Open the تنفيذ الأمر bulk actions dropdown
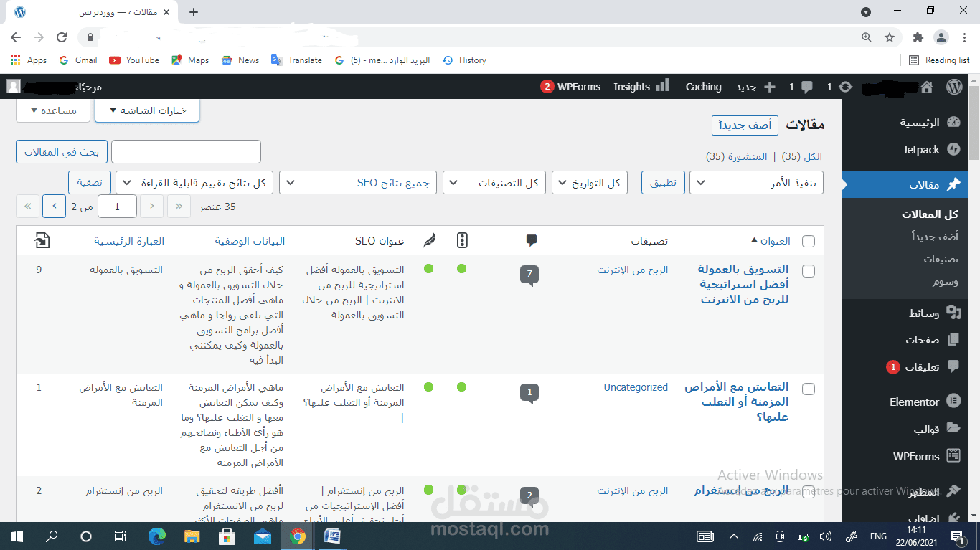The height and width of the screenshot is (550, 980). 755,182
